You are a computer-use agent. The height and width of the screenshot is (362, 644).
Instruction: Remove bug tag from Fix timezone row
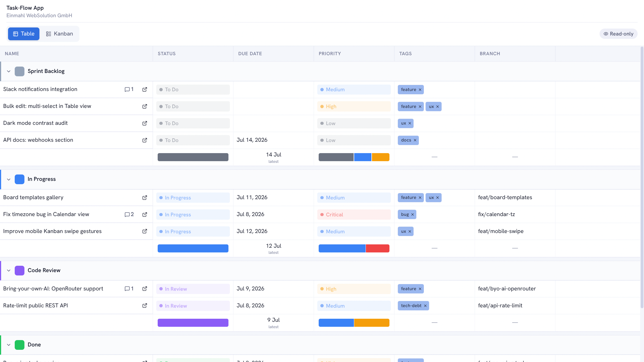click(412, 214)
